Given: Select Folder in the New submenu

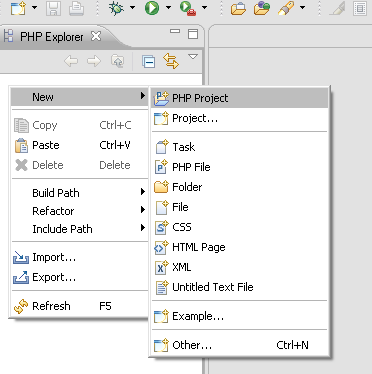Looking at the screenshot, I should tap(239, 187).
